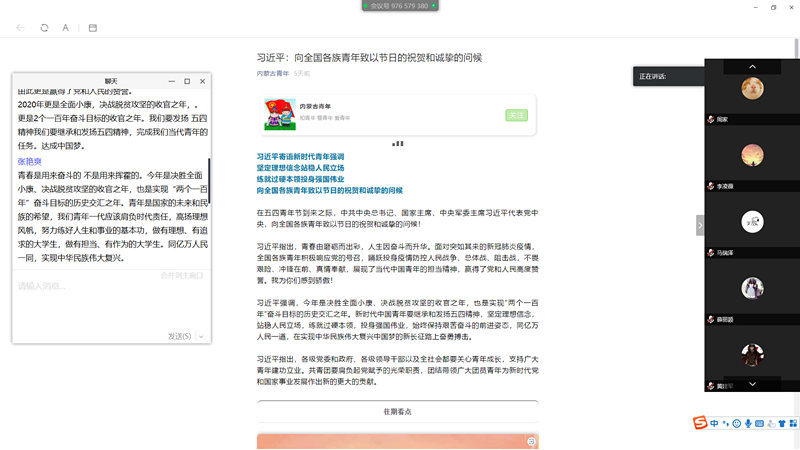
Task: Open Sogou toolbox grid icon
Action: pyautogui.click(x=793, y=423)
